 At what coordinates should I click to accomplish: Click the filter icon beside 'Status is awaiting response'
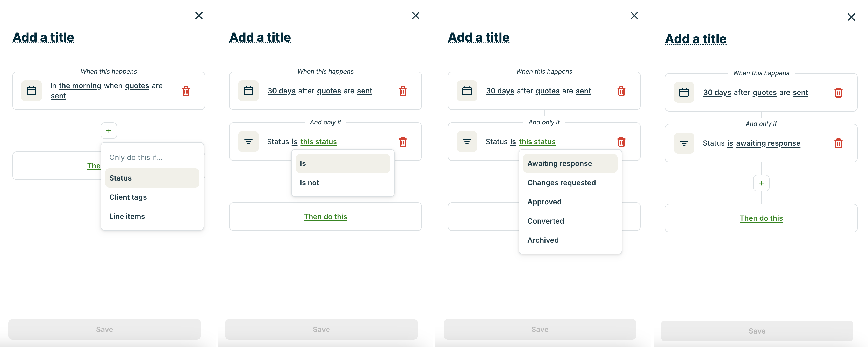point(684,143)
